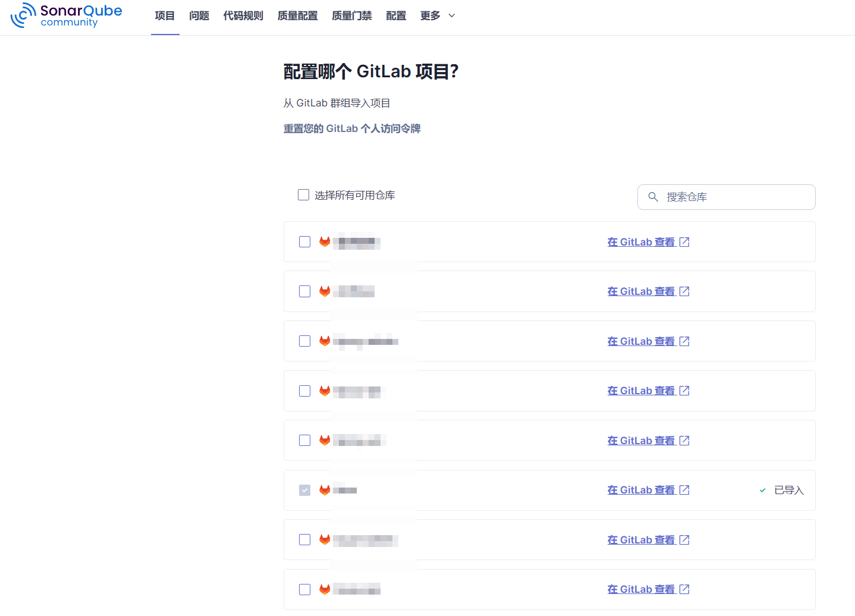Click 重置您的 GitLab 个人访问令牌 link

pyautogui.click(x=352, y=128)
